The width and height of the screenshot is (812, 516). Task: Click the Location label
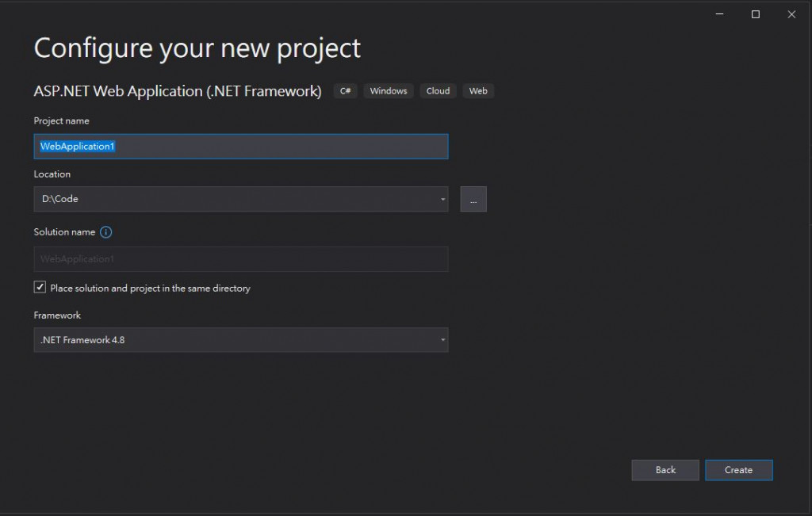(x=52, y=174)
